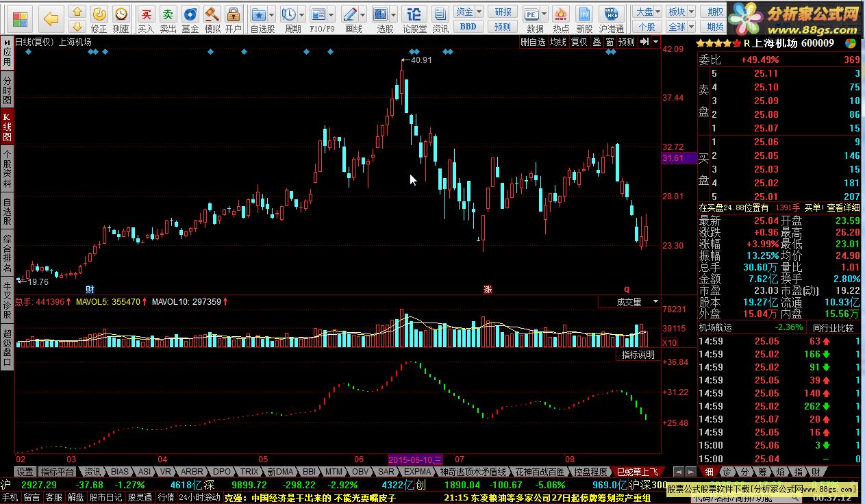Open the 选股 stock picker icon

(380, 14)
